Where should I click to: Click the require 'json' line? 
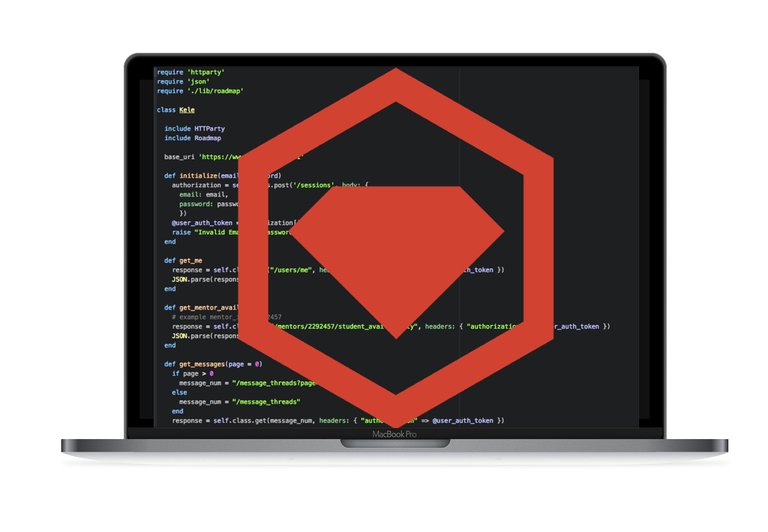[x=183, y=81]
